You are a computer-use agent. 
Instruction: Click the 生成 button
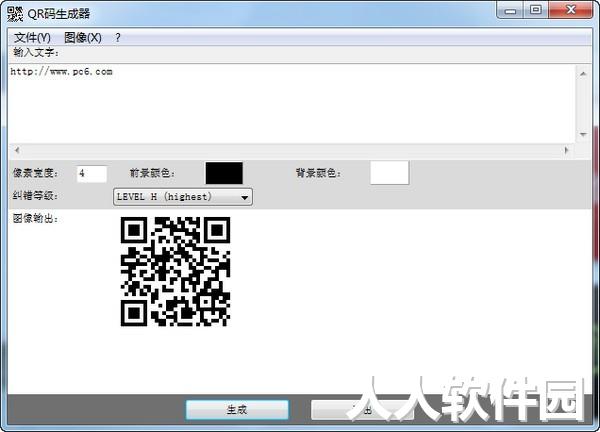(237, 410)
